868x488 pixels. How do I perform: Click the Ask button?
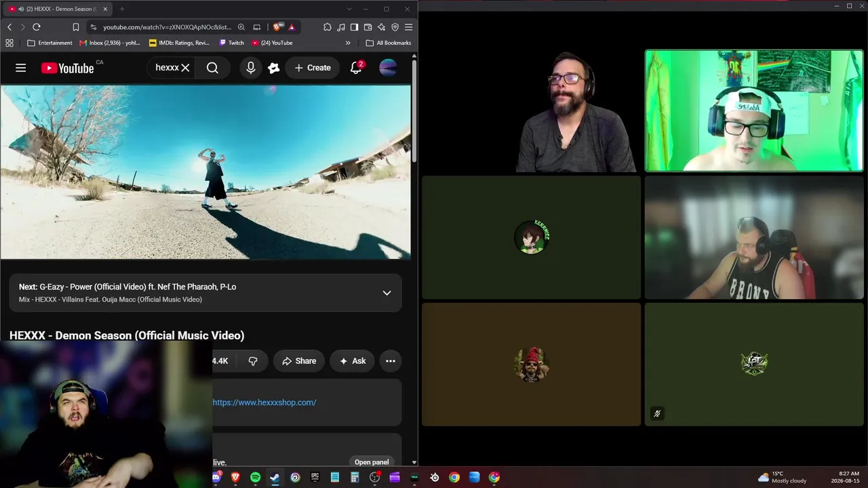[x=353, y=361]
